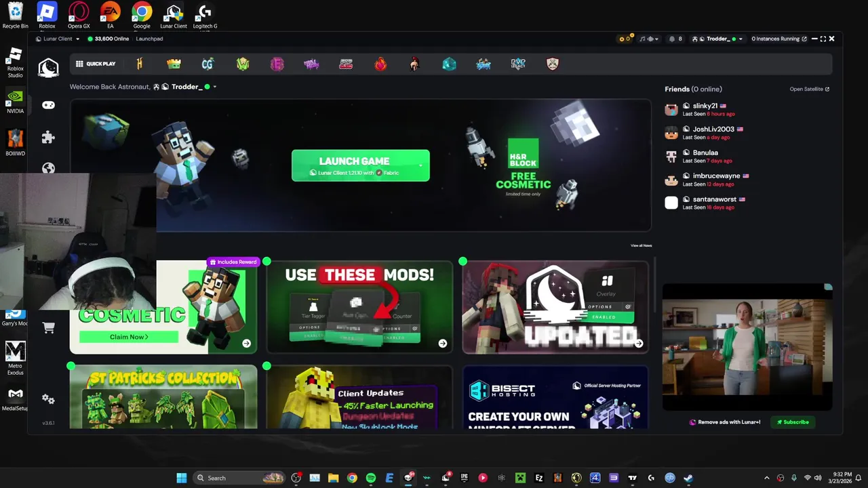Select the PvP Legacy server in Quick Play
The image size is (868, 488).
[x=518, y=64]
